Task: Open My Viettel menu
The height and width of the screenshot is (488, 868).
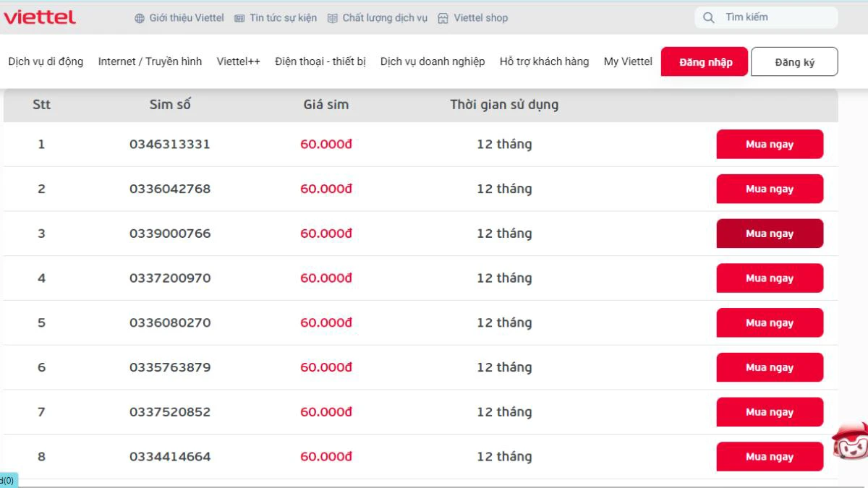Action: pos(628,61)
